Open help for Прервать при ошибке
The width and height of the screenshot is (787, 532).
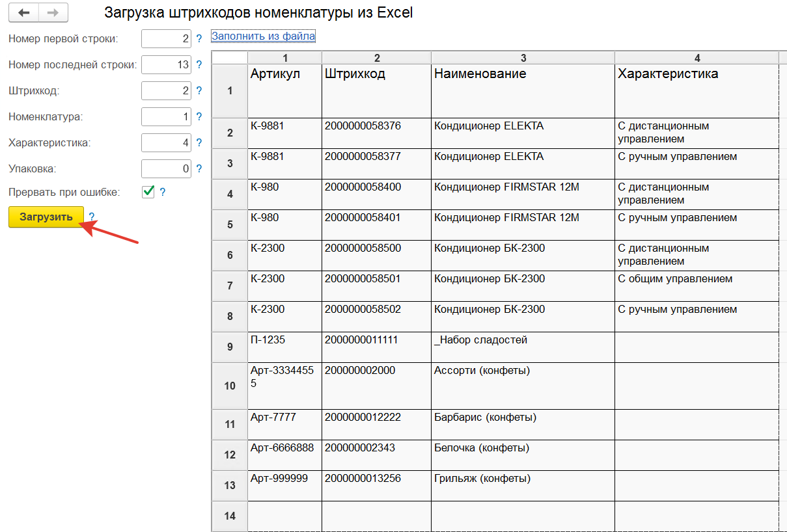163,192
